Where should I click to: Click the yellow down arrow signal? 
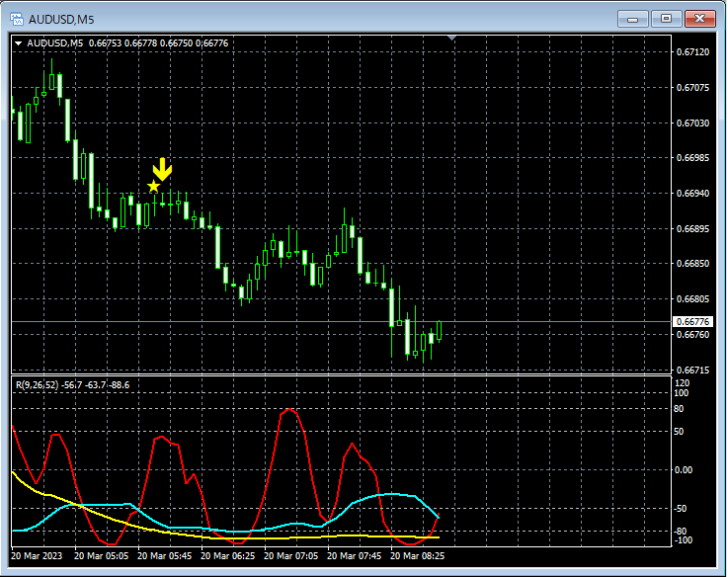163,168
